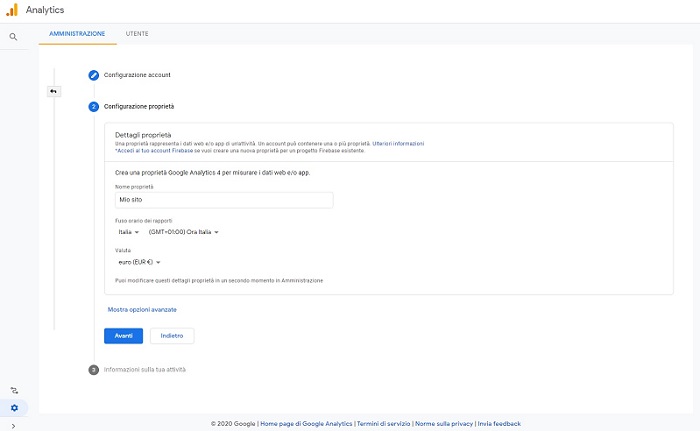Click the back arrow icon beside steps
Viewport: 700px width, 431px height.
(54, 92)
